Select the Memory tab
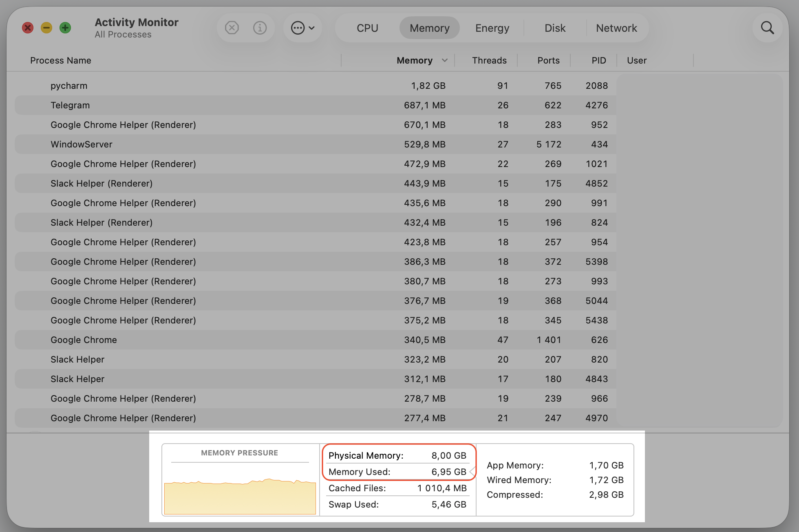This screenshot has height=532, width=799. [430, 28]
